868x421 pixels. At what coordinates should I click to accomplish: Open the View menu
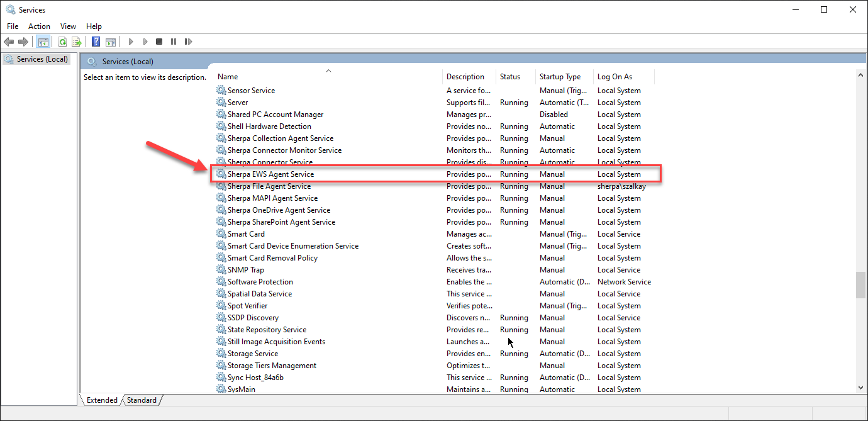(68, 26)
